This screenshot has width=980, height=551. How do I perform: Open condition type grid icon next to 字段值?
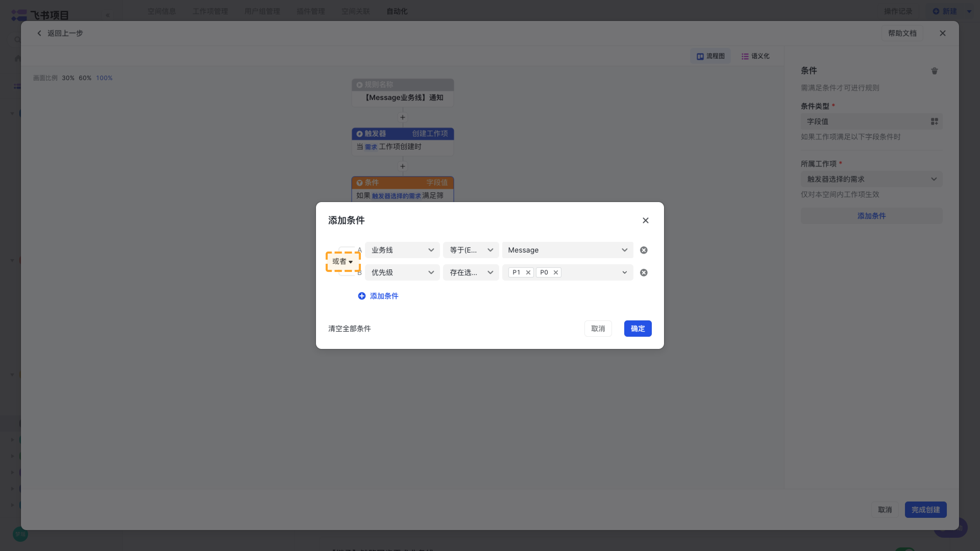coord(934,121)
